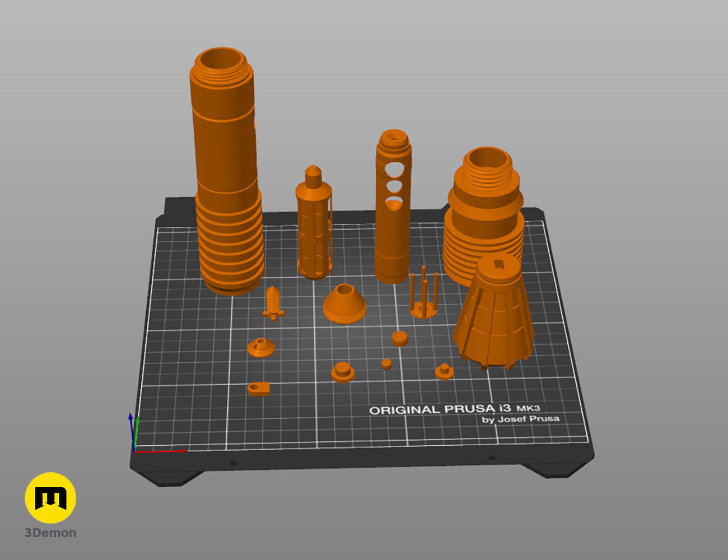Select the segmented cone-shaped model
The height and width of the screenshot is (560, 728).
click(x=494, y=311)
